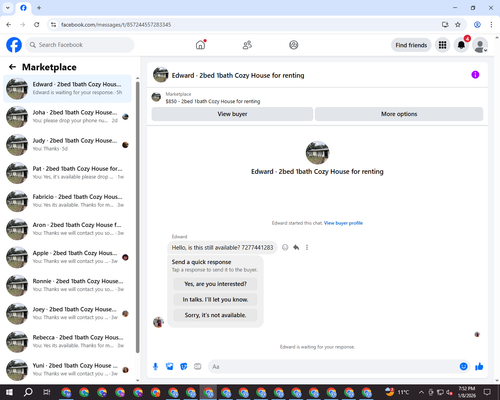
Task: Open the Facebook logo home link
Action: pos(14,45)
